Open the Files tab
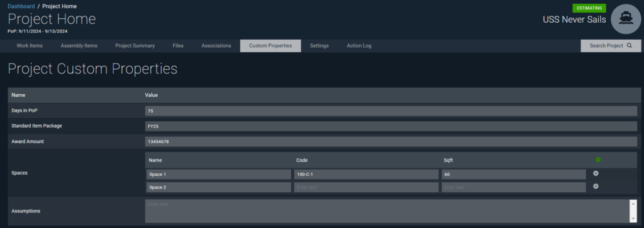 point(178,46)
